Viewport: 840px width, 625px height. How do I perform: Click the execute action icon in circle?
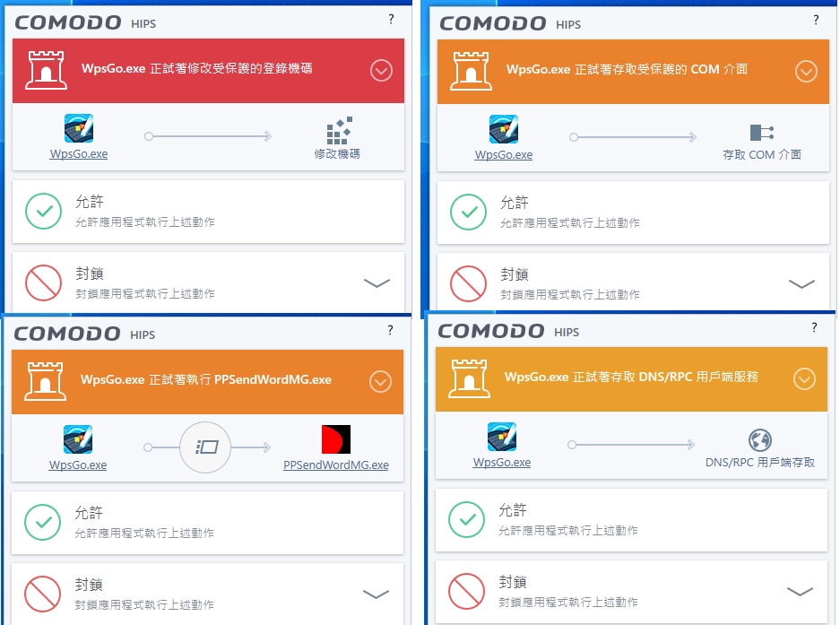(205, 447)
